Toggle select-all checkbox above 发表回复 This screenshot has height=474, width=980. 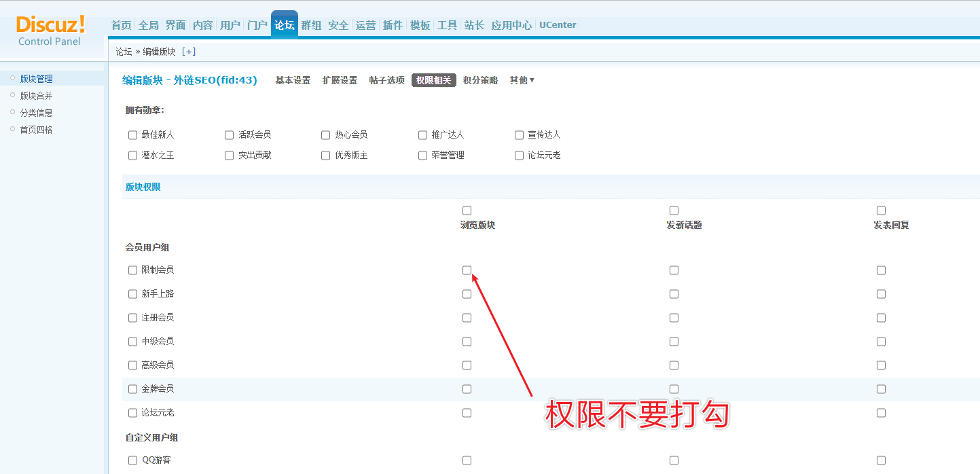[881, 211]
